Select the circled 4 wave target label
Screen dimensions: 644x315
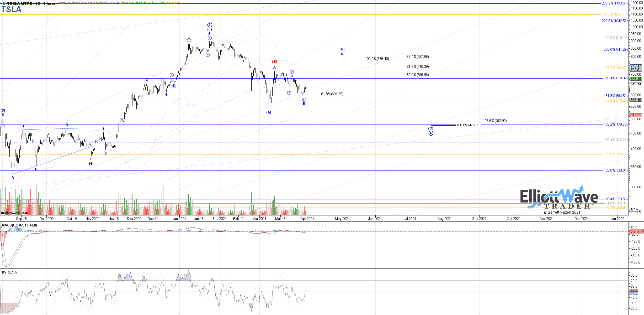coord(431,133)
